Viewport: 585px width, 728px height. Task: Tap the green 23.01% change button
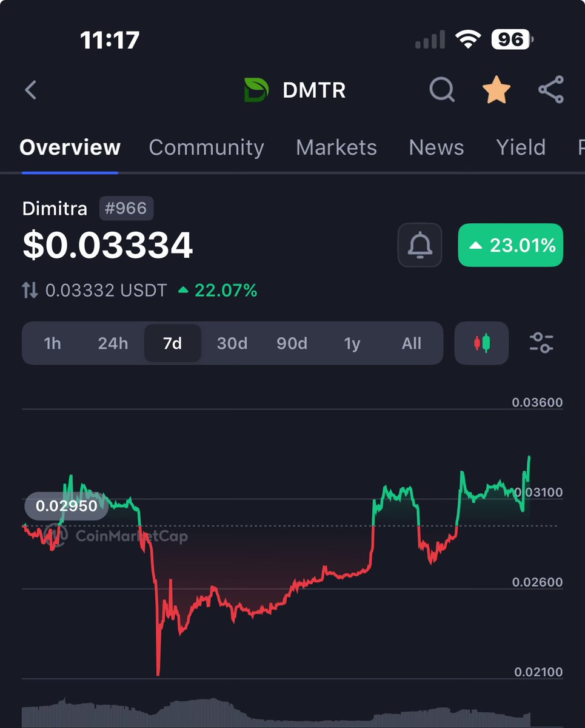(x=510, y=245)
